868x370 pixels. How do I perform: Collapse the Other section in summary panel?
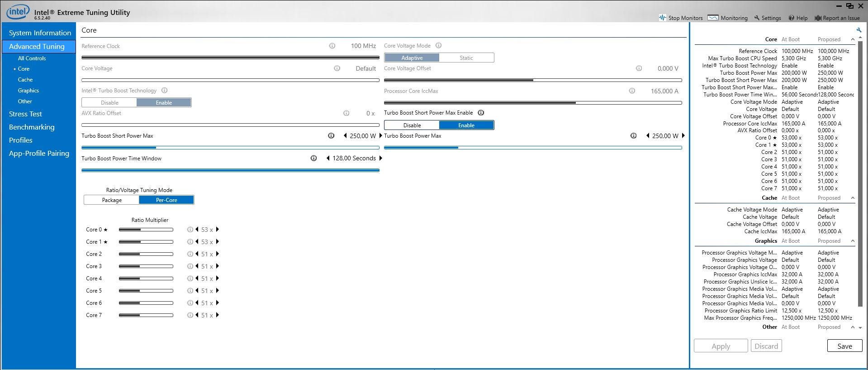pos(853,327)
